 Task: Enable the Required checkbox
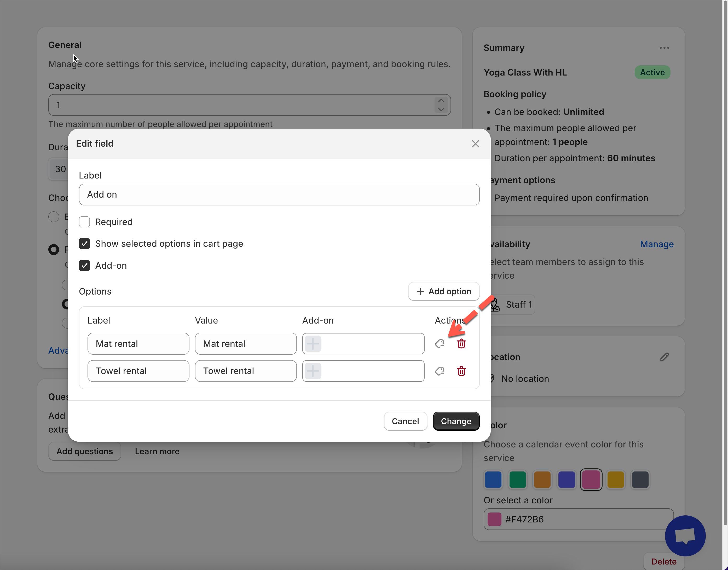tap(84, 222)
